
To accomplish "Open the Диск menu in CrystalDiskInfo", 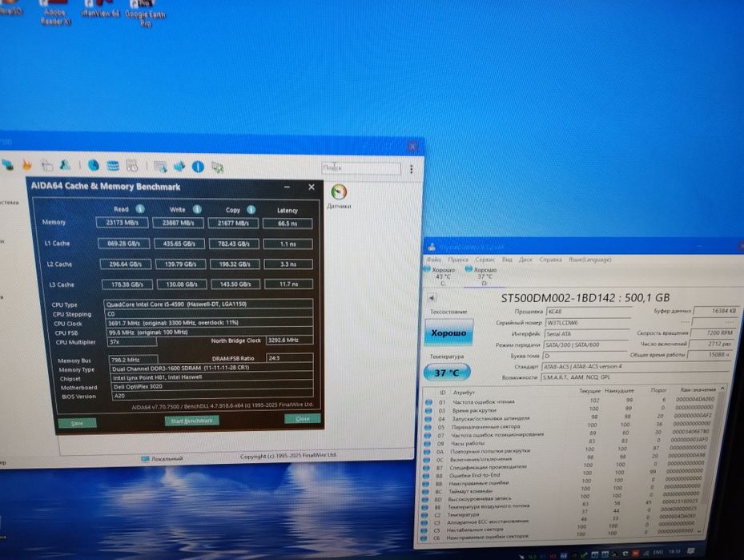I will click(x=525, y=260).
